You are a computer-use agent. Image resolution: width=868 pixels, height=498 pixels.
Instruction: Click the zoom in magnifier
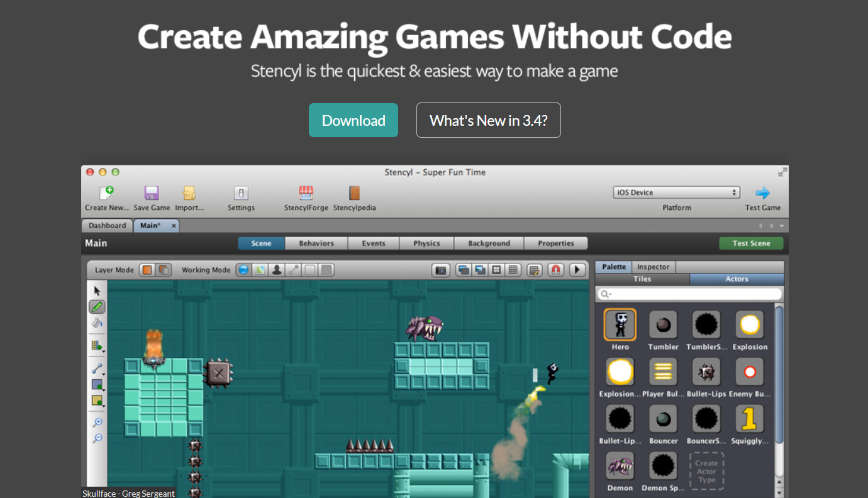click(97, 422)
